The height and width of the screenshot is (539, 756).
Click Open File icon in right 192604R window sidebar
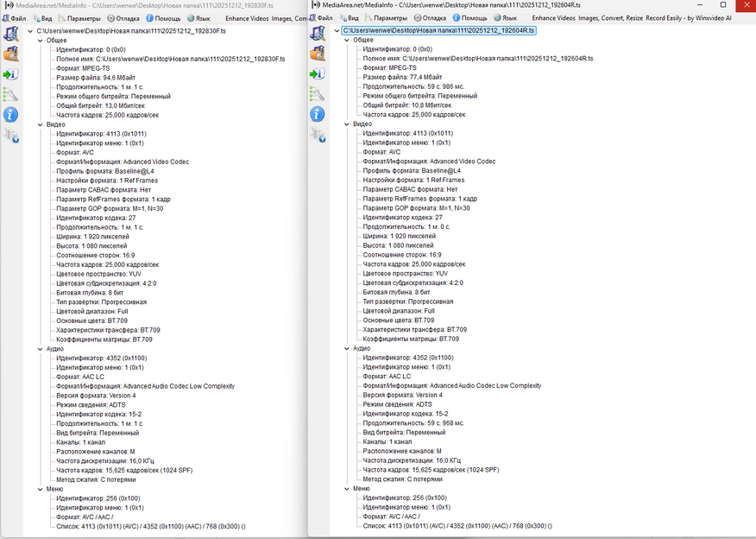pyautogui.click(x=318, y=34)
